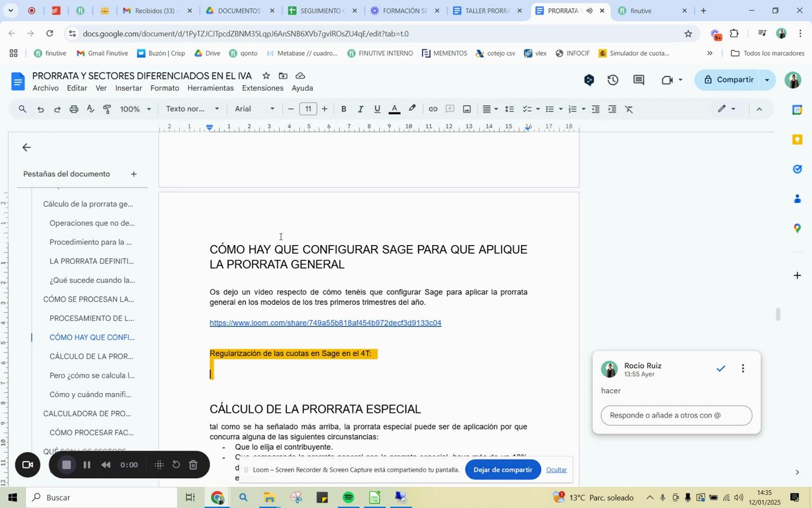Open the Herramientas menu
Viewport: 812px width, 508px height.
click(x=211, y=88)
